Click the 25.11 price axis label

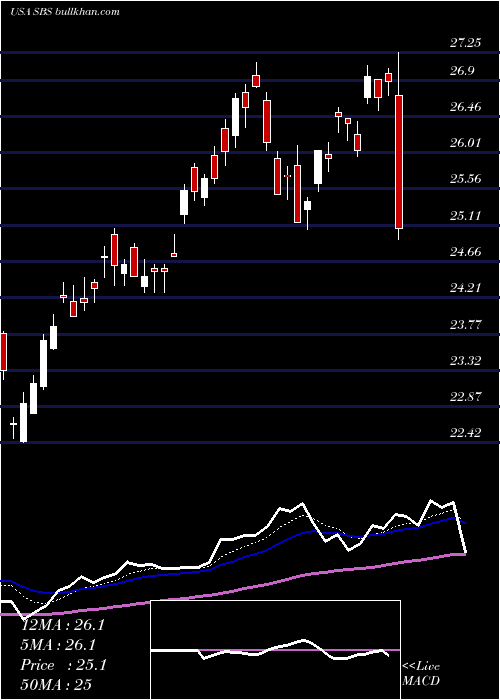click(x=465, y=216)
